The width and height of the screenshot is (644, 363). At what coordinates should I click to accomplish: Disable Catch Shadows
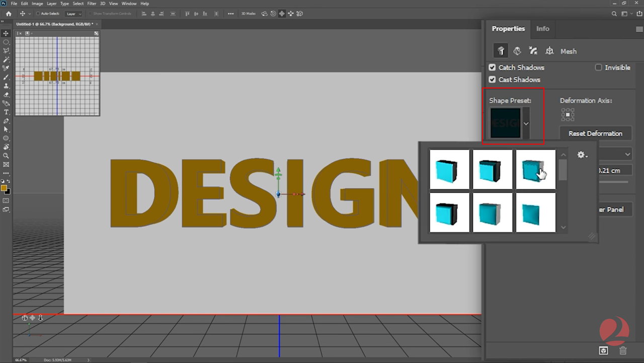click(x=492, y=67)
